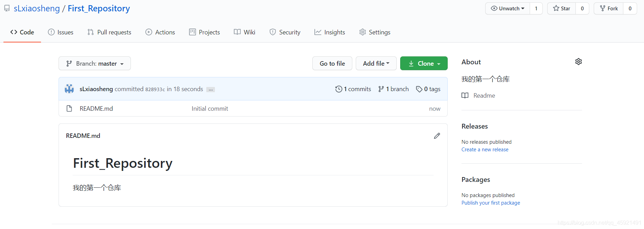This screenshot has height=229, width=644.
Task: Click the Issues tab circle icon
Action: (51, 32)
